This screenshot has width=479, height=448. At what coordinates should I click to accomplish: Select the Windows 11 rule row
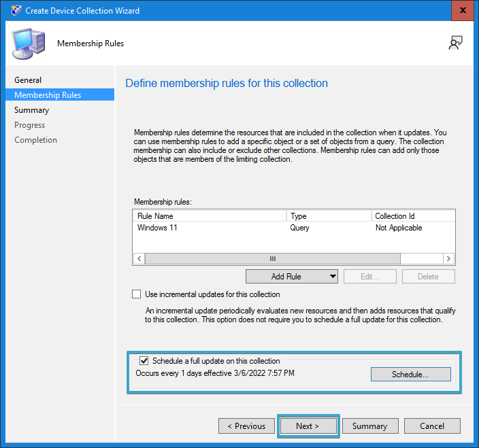click(x=294, y=228)
